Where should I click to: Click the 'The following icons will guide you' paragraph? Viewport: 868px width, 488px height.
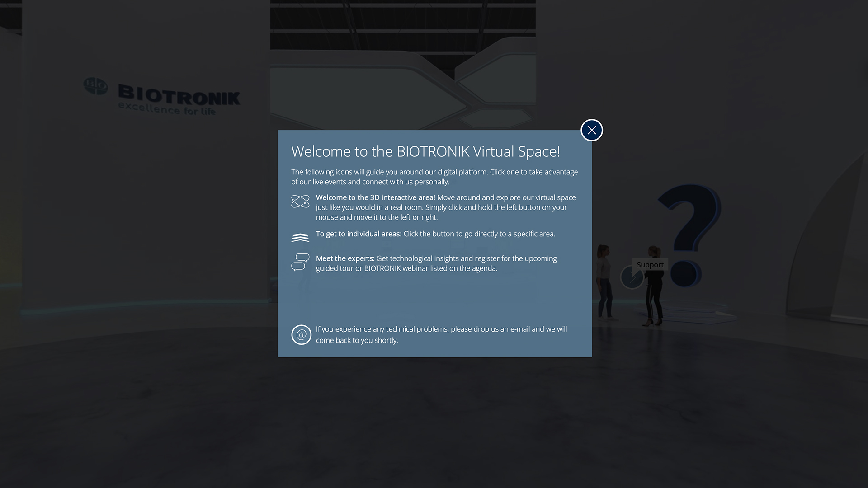(x=434, y=177)
